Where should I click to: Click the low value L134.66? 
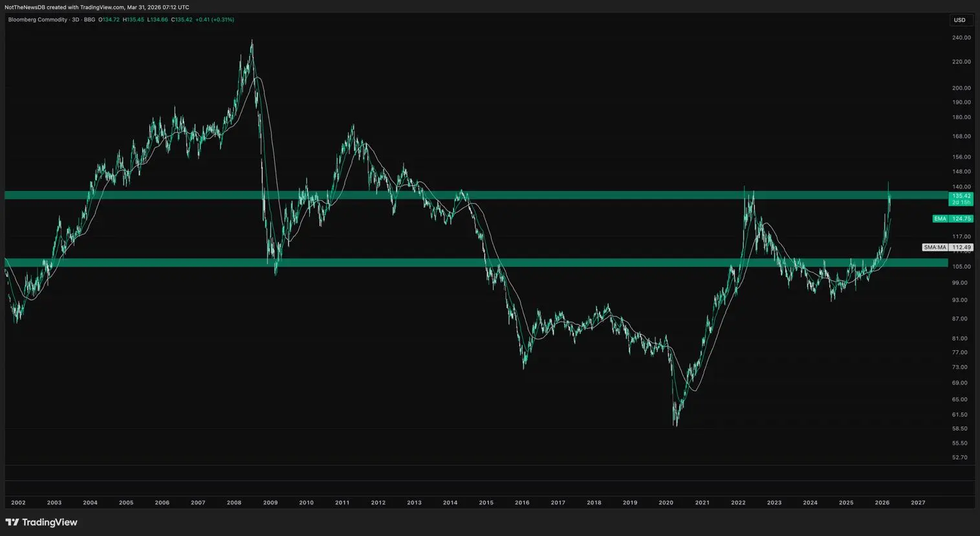[x=157, y=20]
